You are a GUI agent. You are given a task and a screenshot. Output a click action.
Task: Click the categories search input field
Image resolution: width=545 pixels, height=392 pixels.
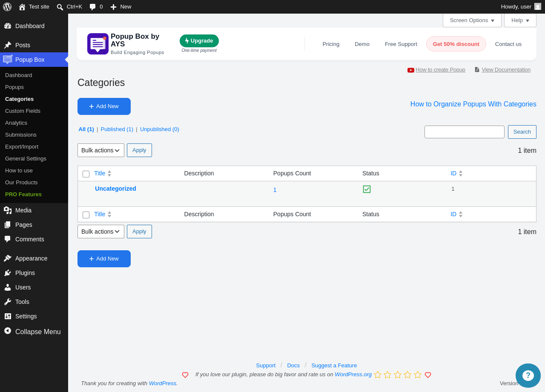(465, 132)
